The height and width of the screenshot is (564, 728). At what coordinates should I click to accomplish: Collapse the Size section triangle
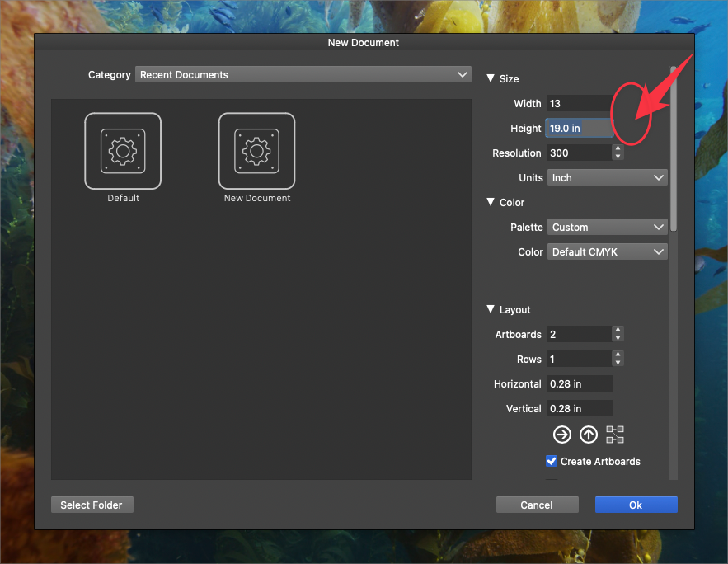(x=491, y=79)
